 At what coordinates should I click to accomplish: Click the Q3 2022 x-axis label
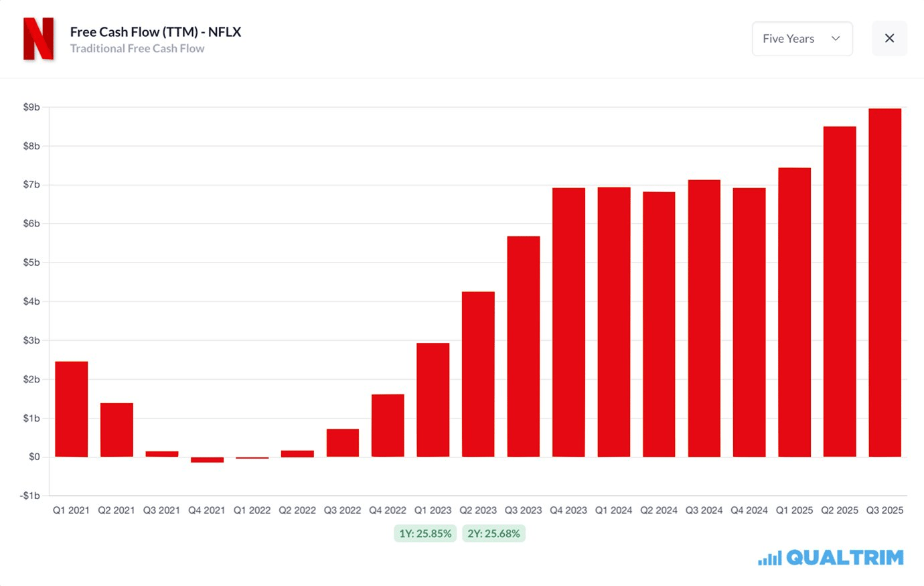[342, 510]
